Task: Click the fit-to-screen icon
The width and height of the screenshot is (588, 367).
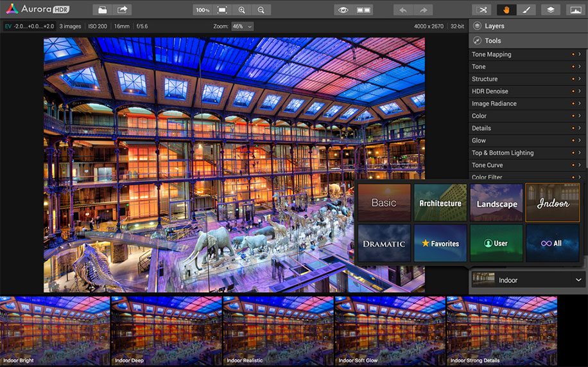Action: pos(222,10)
